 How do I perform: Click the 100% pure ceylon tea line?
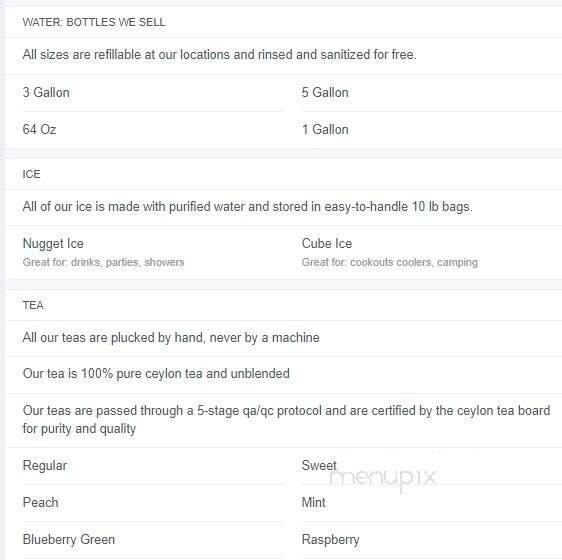[156, 374]
